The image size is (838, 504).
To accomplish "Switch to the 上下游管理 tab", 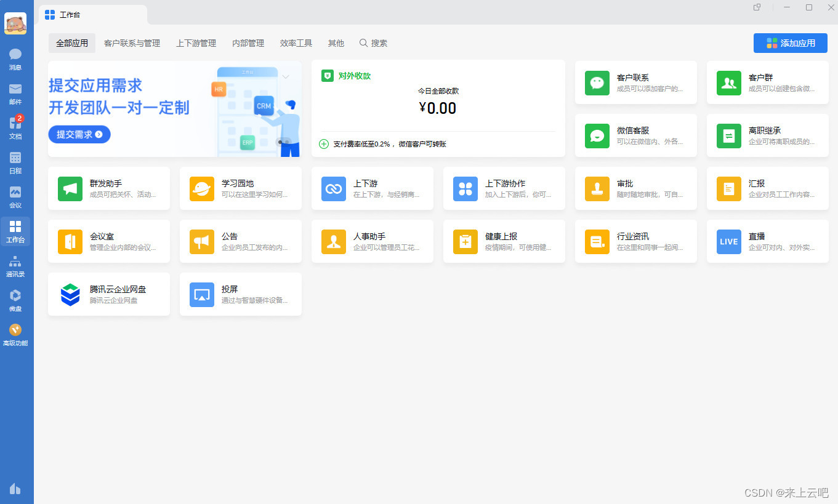I will point(196,43).
